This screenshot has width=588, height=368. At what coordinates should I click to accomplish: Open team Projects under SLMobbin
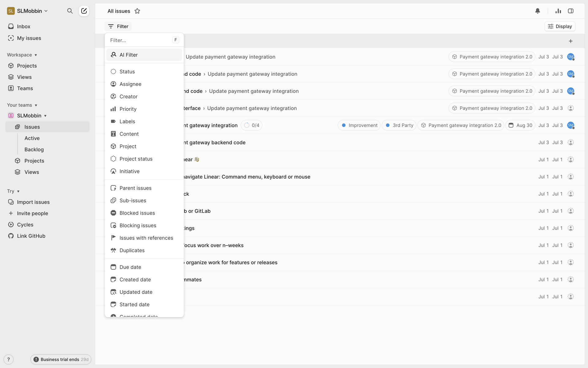(x=34, y=161)
